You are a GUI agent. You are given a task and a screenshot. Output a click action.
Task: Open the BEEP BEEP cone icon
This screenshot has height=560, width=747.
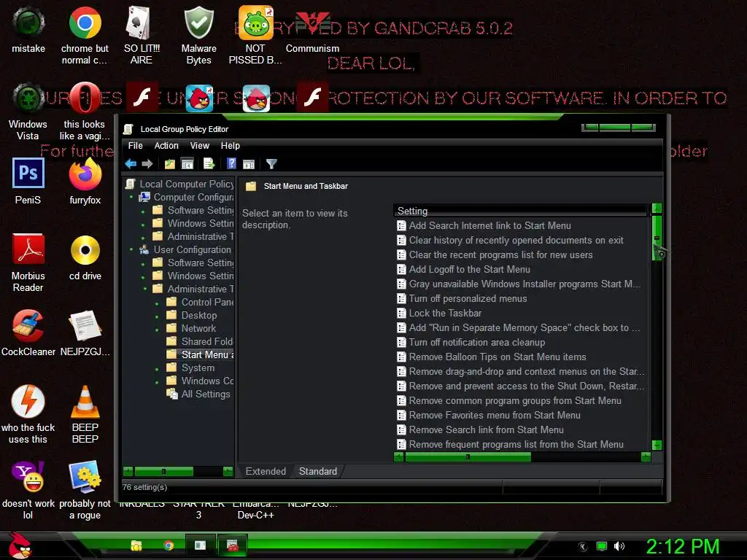click(x=85, y=414)
